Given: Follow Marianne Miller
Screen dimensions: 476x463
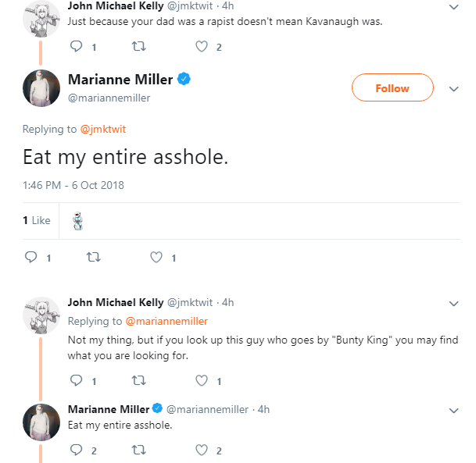Looking at the screenshot, I should pyautogui.click(x=392, y=87).
